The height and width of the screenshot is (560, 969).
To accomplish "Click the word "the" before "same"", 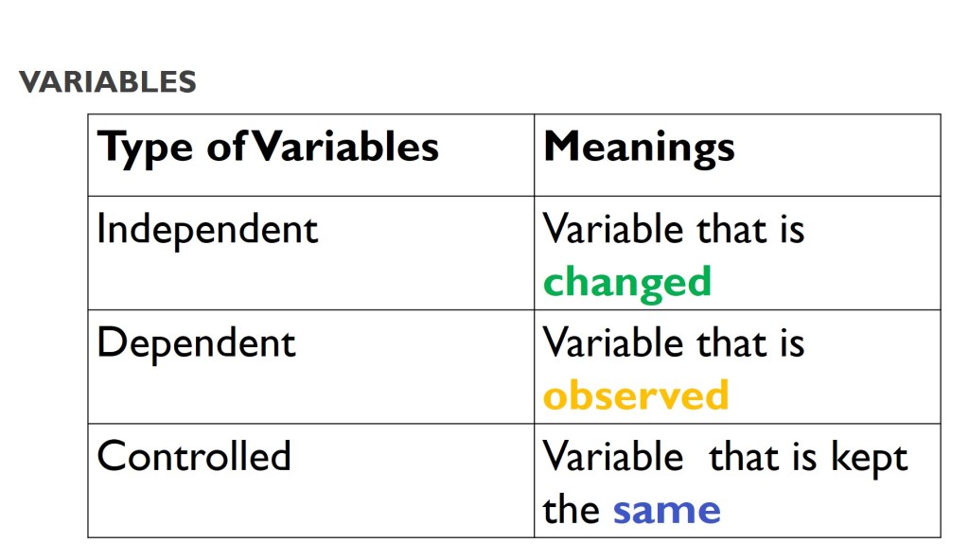I will 571,511.
